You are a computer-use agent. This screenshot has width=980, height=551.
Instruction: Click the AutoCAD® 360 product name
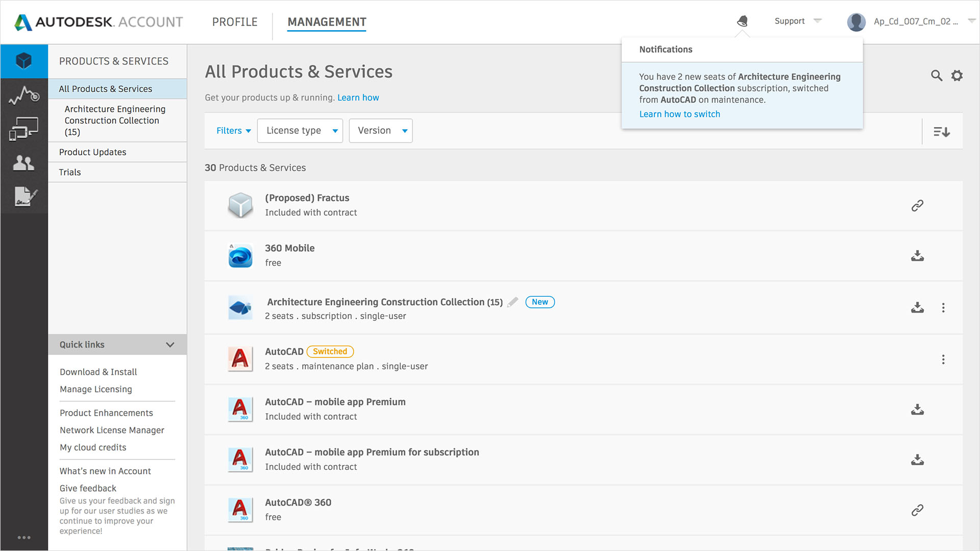(298, 502)
